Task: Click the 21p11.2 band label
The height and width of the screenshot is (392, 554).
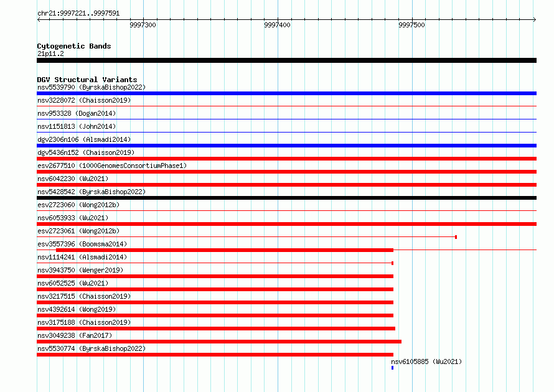Action: point(50,54)
